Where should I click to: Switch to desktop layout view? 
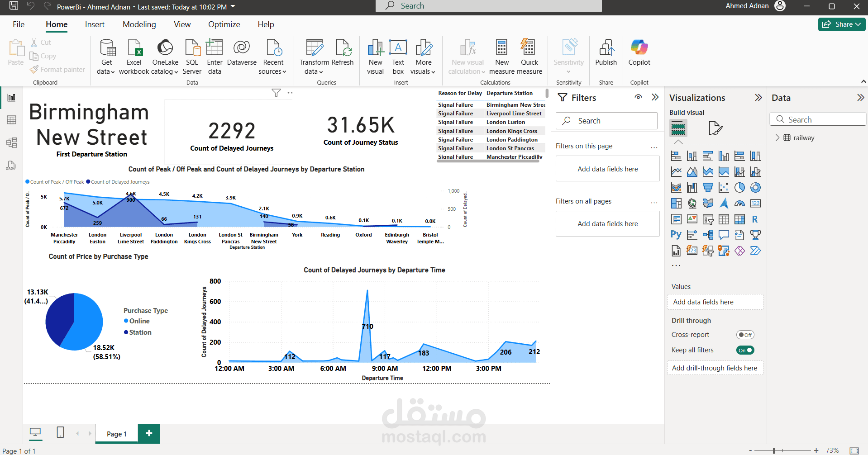(x=35, y=432)
